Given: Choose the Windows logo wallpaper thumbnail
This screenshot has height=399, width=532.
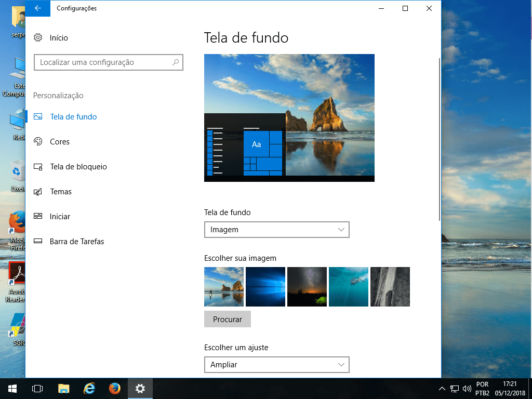Looking at the screenshot, I should pos(265,287).
